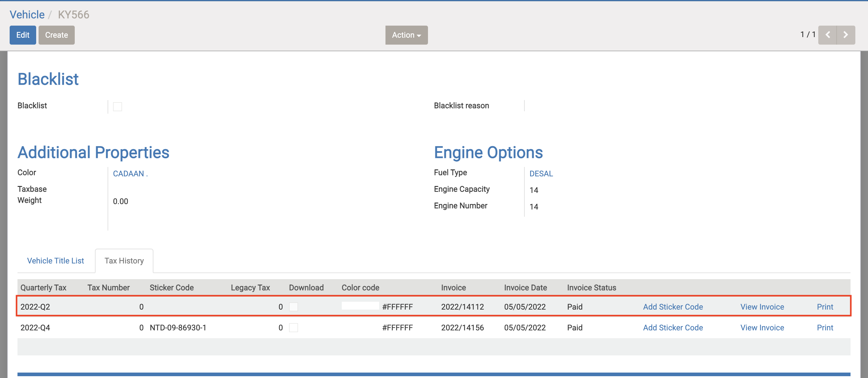Open the Vehicle breadcrumb link

[x=27, y=14]
